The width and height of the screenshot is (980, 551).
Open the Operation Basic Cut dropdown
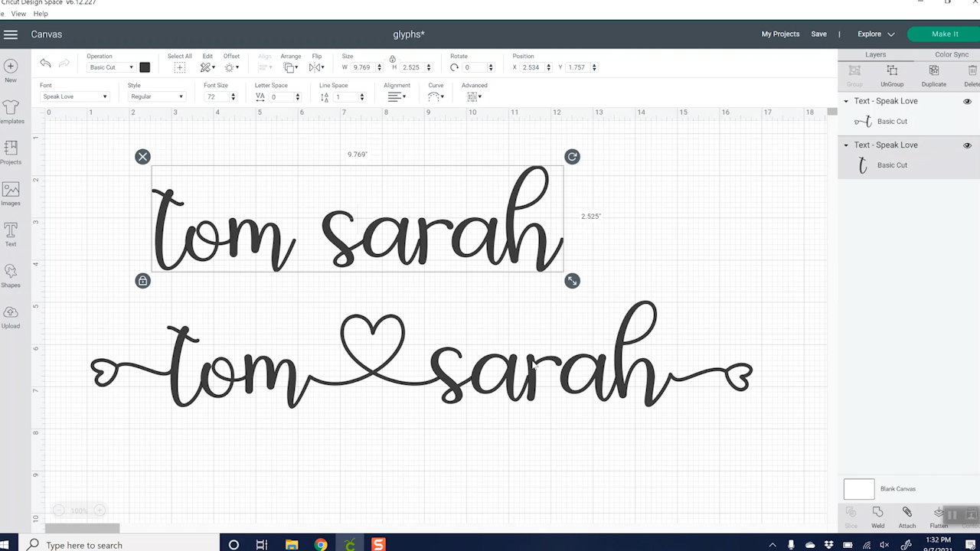point(111,67)
